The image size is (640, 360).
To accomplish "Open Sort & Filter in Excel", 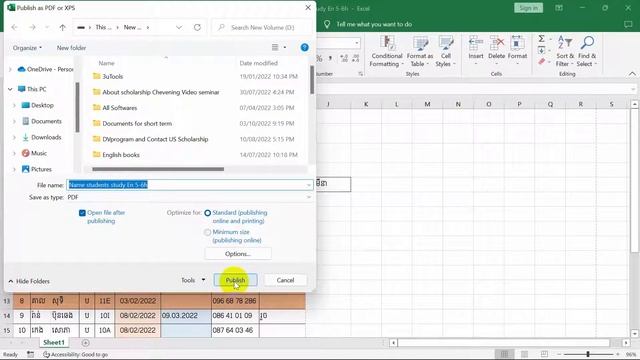I will 565,51.
